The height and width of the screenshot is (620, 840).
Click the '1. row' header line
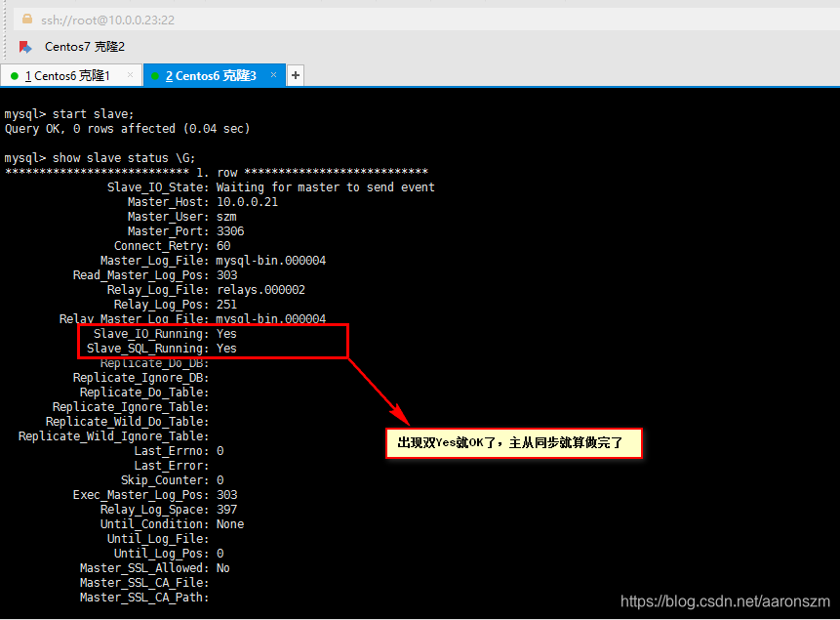tap(217, 172)
